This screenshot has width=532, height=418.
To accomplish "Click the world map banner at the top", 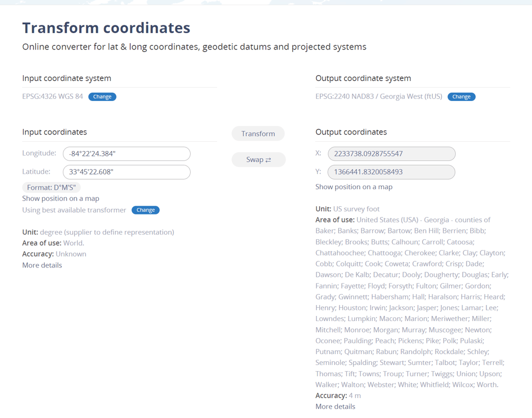I will [x=266, y=3].
